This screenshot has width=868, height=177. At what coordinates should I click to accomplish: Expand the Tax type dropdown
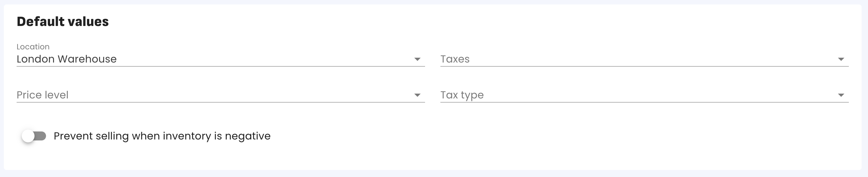click(640, 95)
